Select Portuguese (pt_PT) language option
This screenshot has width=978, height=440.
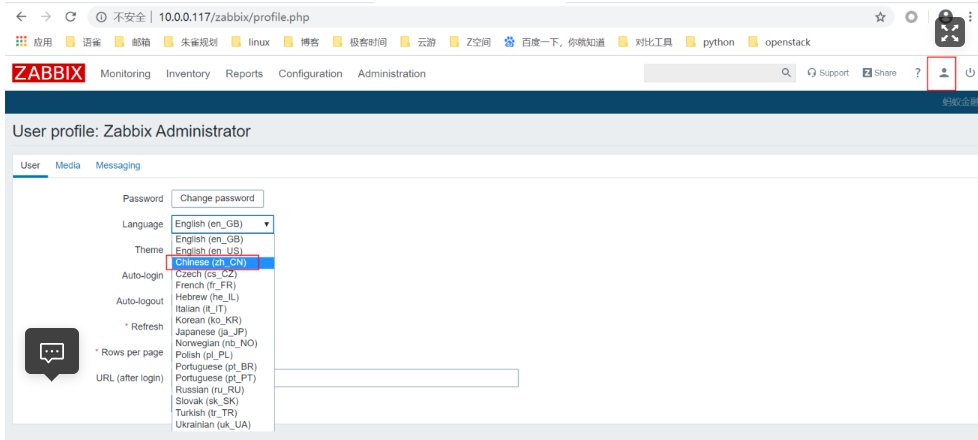(x=223, y=378)
